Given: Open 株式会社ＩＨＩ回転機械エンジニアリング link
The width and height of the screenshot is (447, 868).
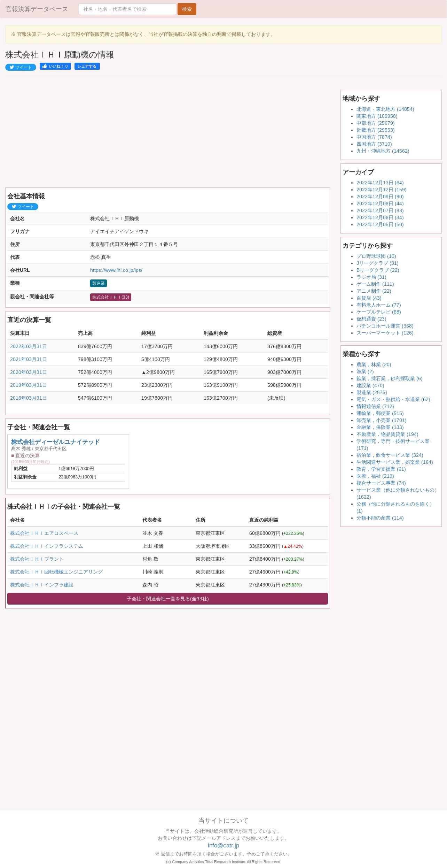Looking at the screenshot, I should pos(56,572).
